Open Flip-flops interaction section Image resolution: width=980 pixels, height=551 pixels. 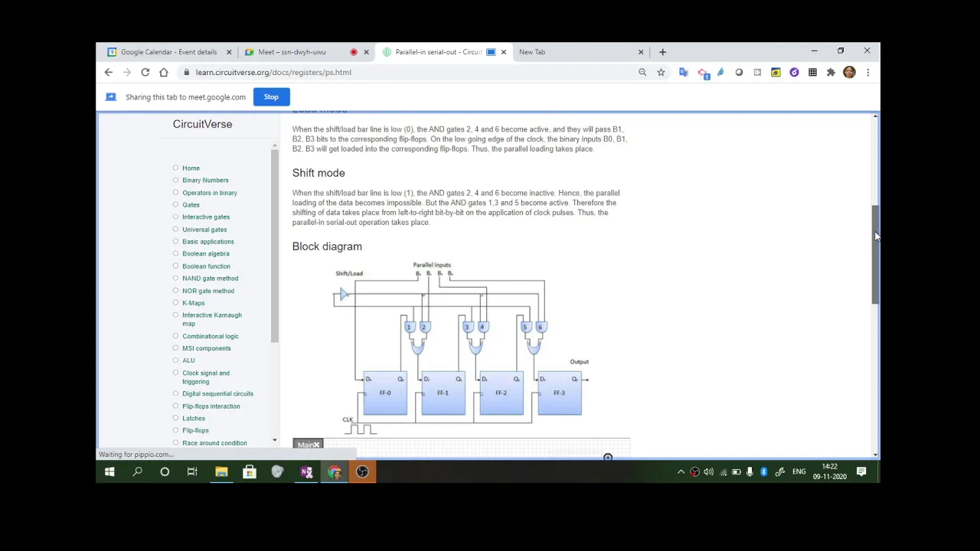211,406
